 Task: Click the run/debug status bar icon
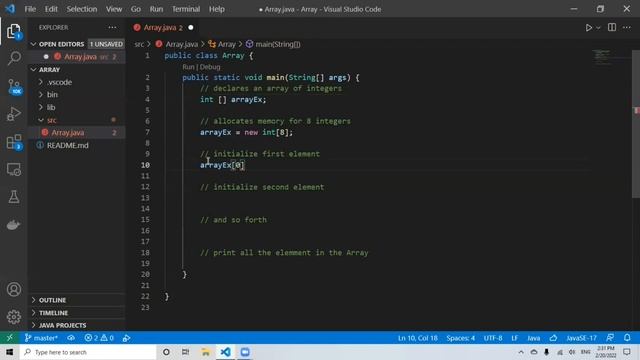pos(127,338)
